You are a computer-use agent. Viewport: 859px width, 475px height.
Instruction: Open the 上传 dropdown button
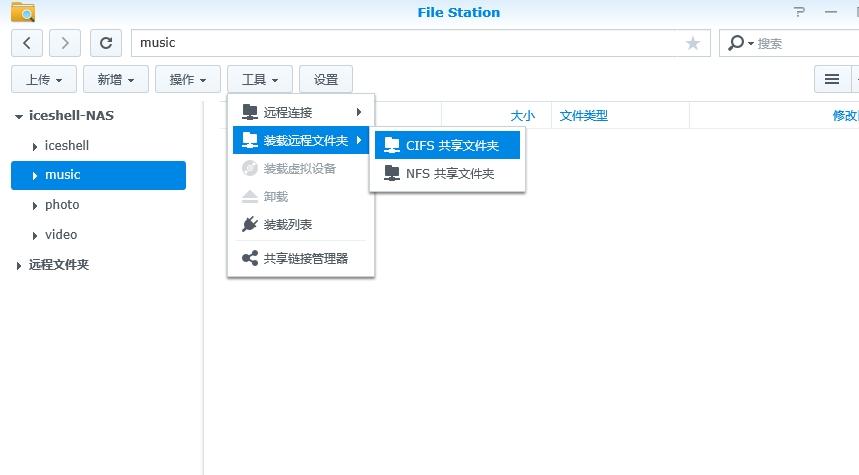(44, 79)
